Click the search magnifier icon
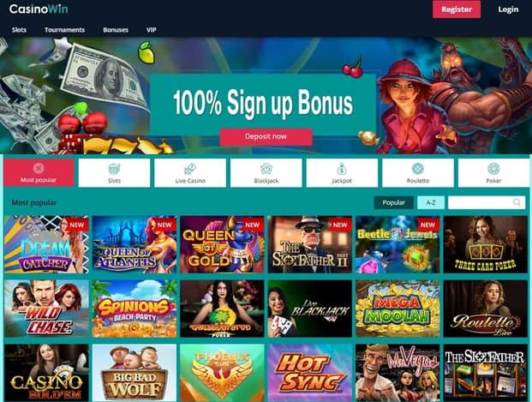Viewport: 532px width, 402px height. (x=517, y=202)
